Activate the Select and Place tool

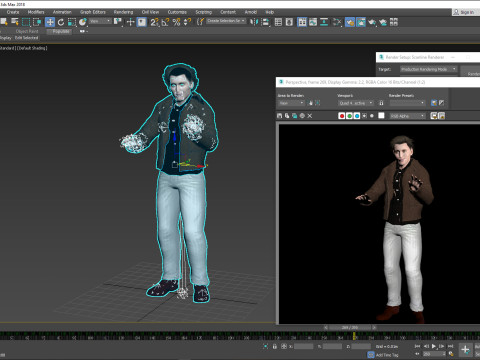point(83,22)
